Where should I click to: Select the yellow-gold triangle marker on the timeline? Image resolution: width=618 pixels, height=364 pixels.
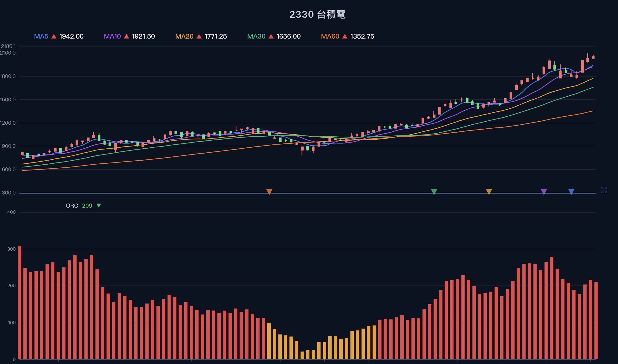[x=489, y=192]
